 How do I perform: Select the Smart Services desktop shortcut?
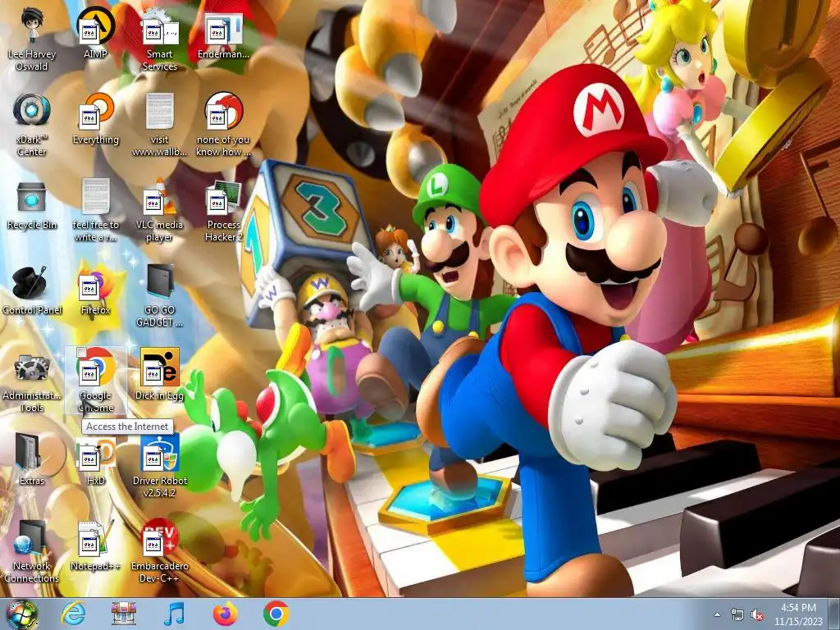(x=160, y=39)
